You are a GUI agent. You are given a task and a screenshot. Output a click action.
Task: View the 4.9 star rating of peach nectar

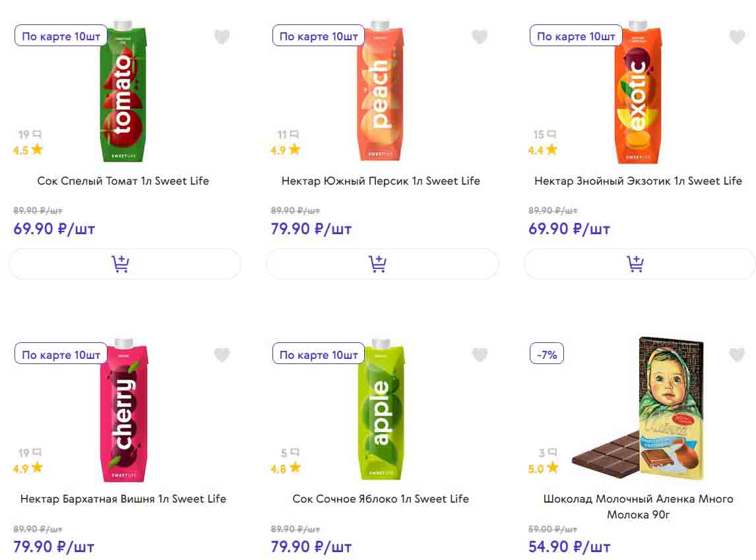(x=285, y=150)
